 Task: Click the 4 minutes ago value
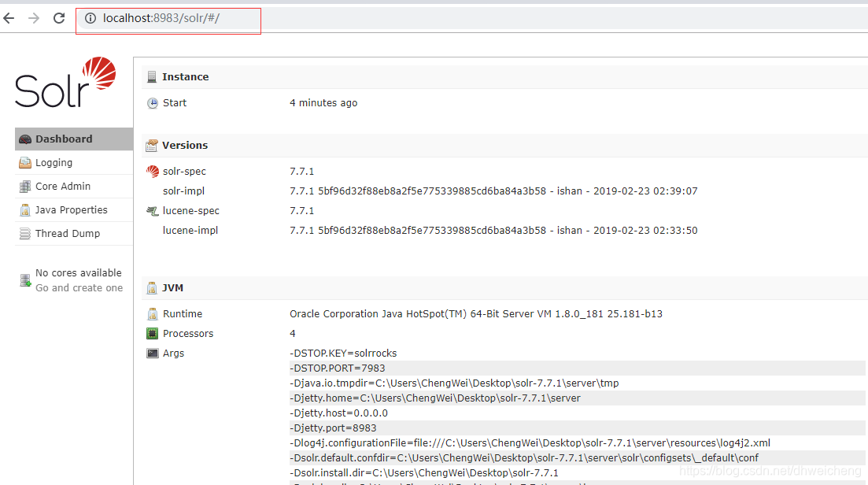(323, 103)
